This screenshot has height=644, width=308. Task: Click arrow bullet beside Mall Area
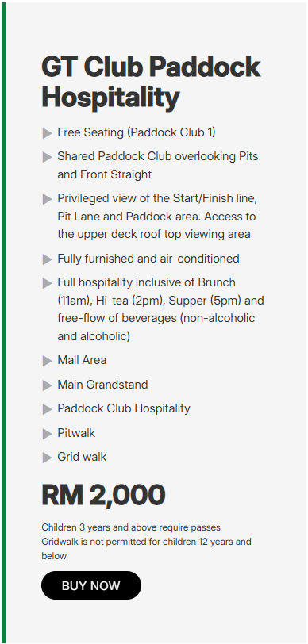tap(48, 361)
